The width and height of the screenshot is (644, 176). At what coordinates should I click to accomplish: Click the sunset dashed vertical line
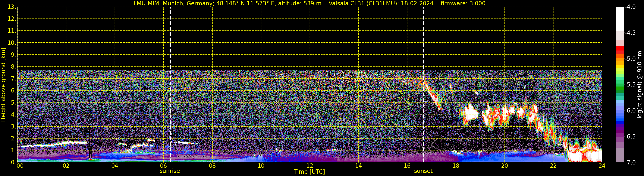click(x=423, y=75)
